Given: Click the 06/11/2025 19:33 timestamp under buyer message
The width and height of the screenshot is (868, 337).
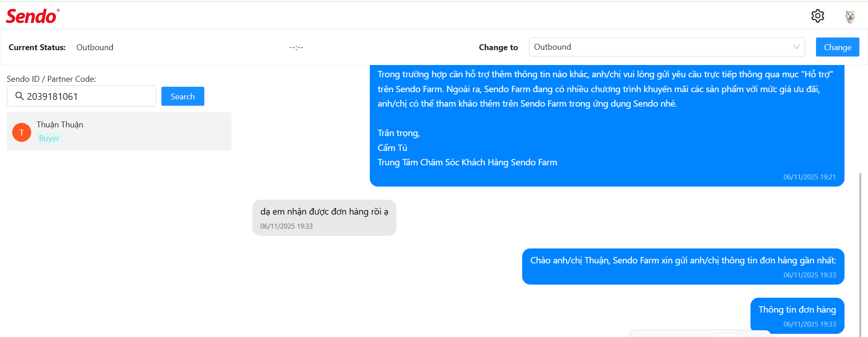Looking at the screenshot, I should coord(287,226).
